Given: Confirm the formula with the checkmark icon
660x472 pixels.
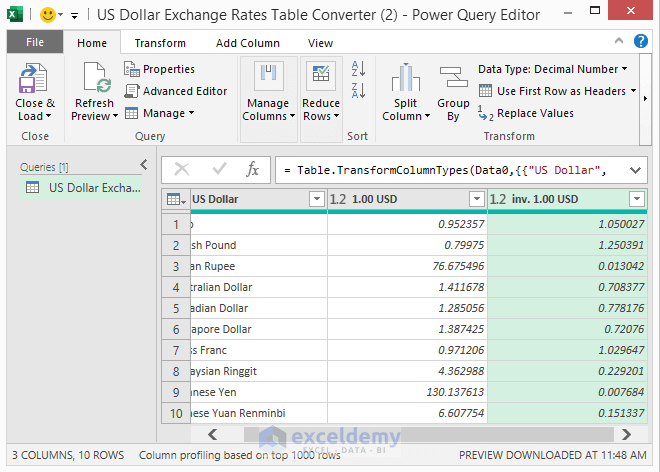Looking at the screenshot, I should coord(219,170).
